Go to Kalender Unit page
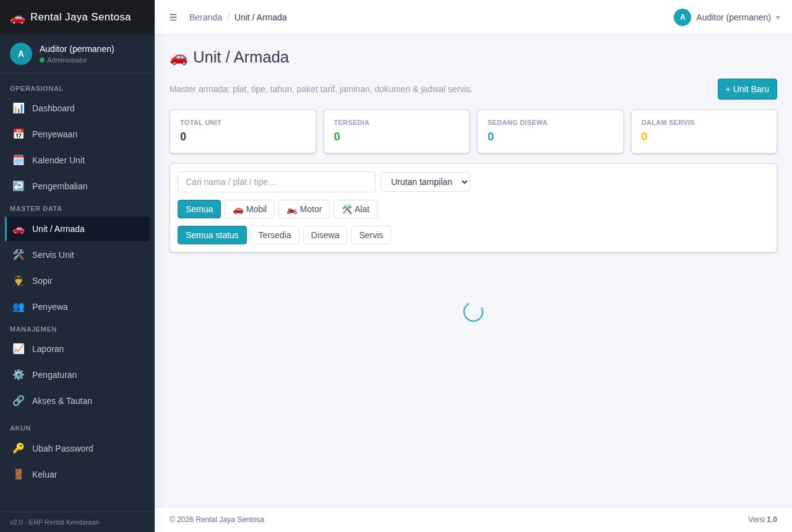Viewport: 792px width, 532px height. [x=77, y=160]
